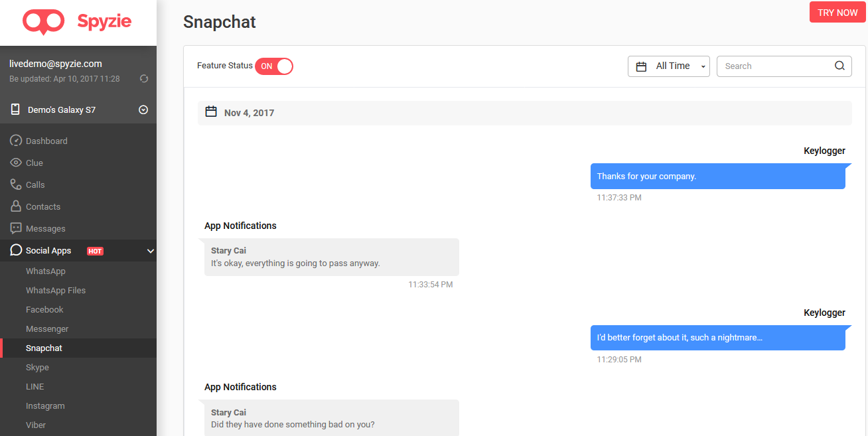Click the search magnifier icon

point(839,66)
